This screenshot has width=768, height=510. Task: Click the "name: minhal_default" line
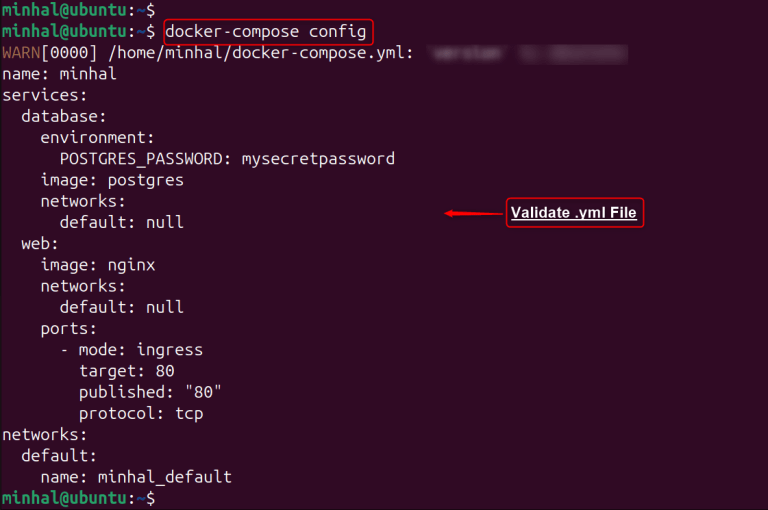tap(136, 477)
